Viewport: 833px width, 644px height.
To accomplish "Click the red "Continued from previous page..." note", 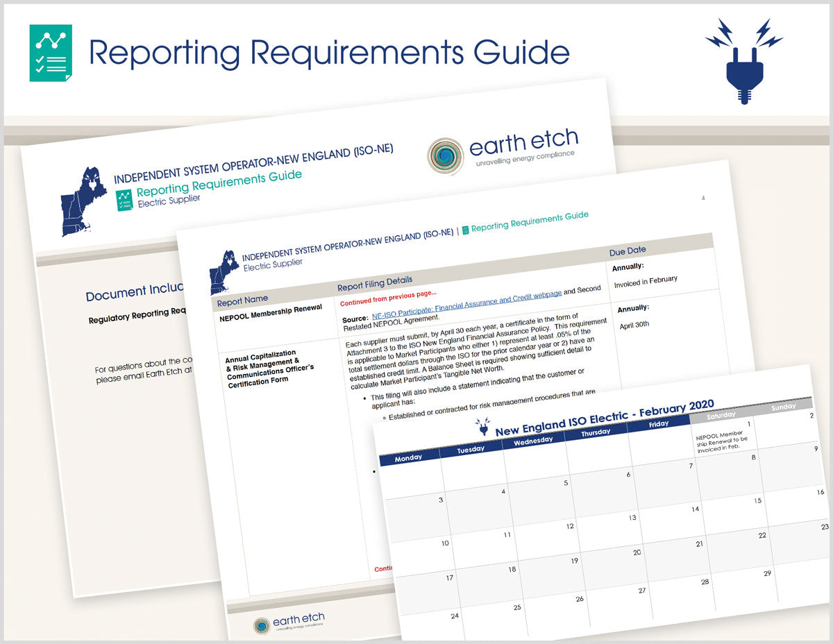I will pyautogui.click(x=389, y=298).
